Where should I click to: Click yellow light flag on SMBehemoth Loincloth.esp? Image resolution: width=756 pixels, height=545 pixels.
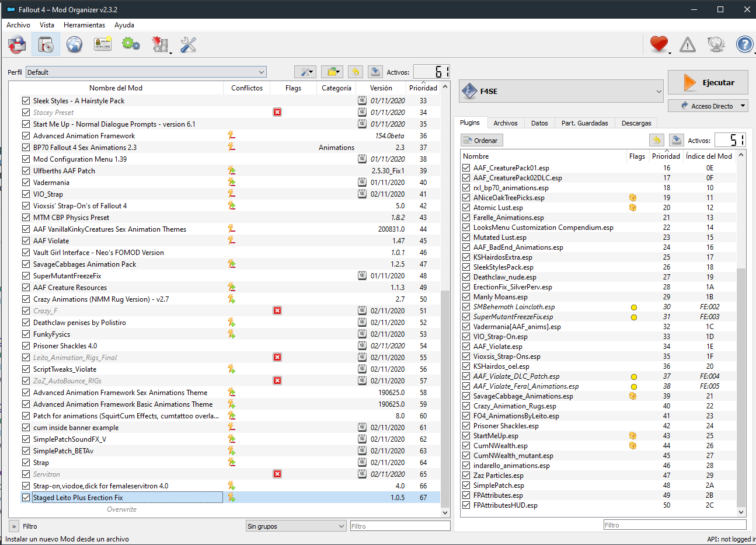click(x=633, y=307)
